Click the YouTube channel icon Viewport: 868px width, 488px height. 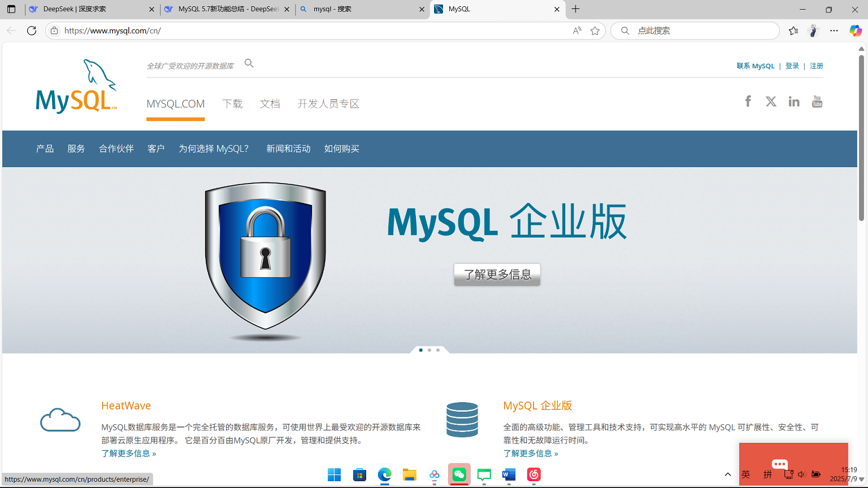(x=817, y=101)
